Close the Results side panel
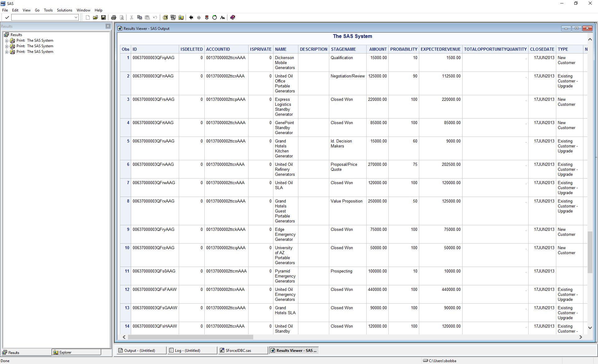 click(x=108, y=26)
